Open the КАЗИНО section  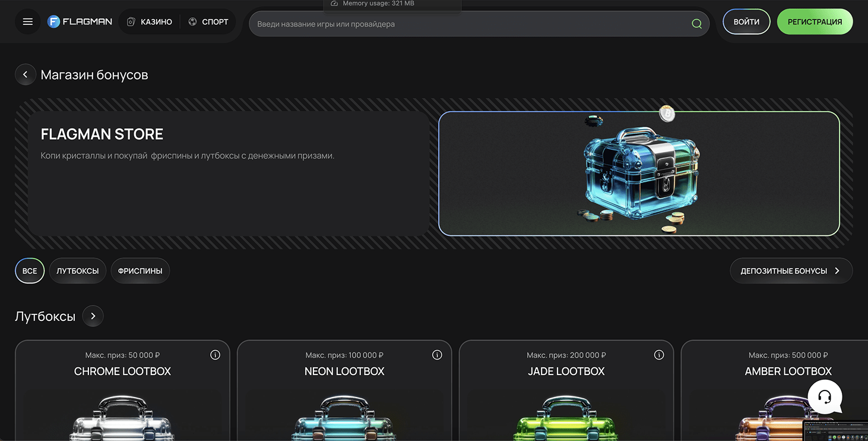pos(150,22)
